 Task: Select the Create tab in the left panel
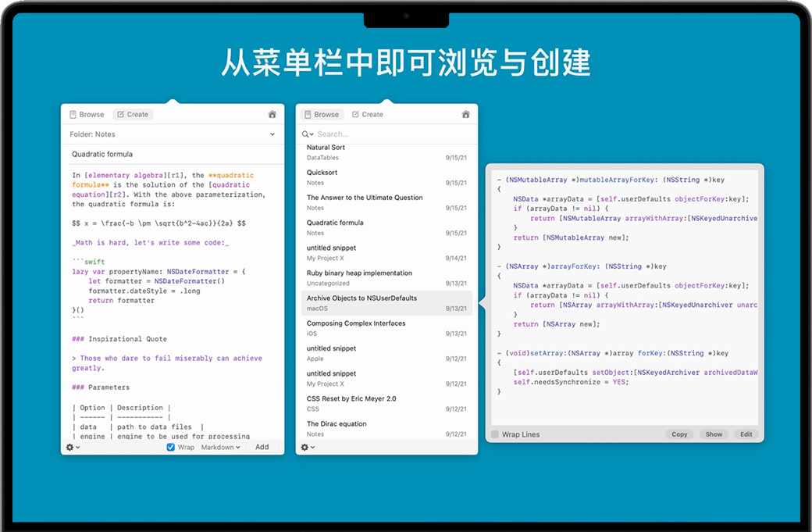click(x=133, y=115)
